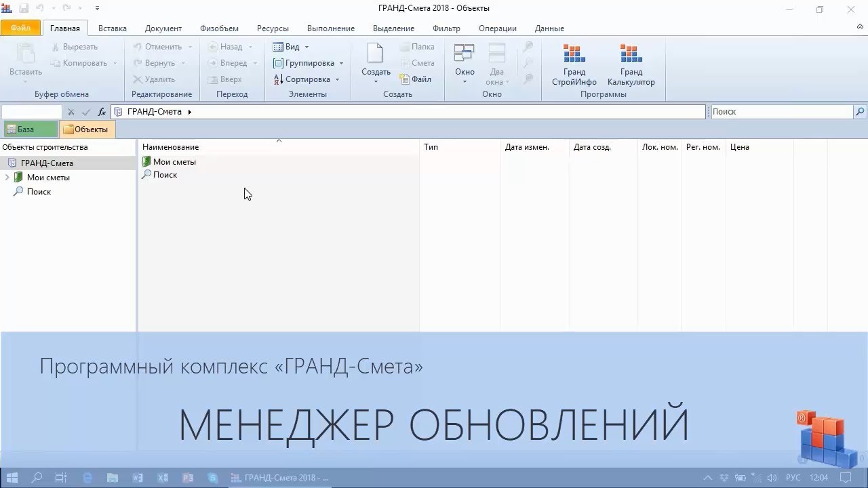Open the Гранд СтройИнфо program
Screen dimensions: 868x488
[x=574, y=65]
